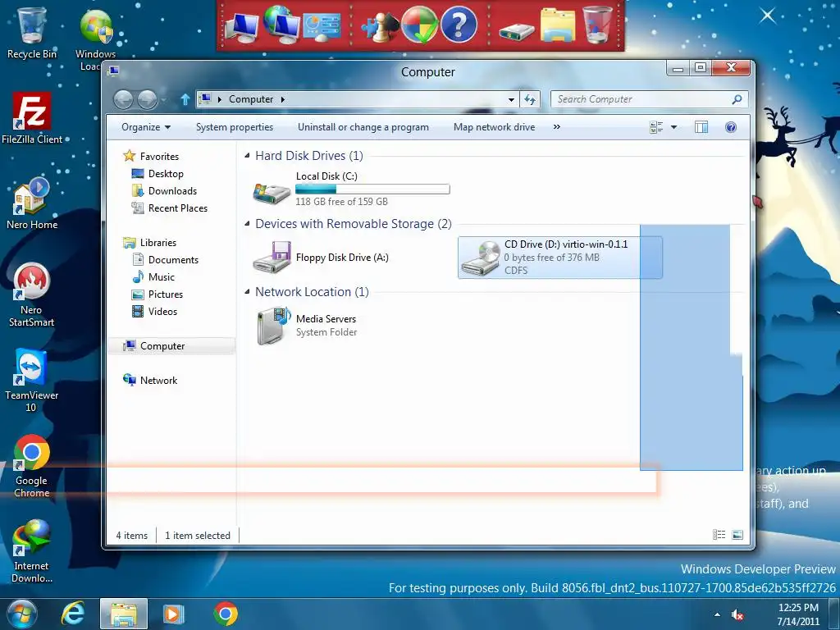This screenshot has width=840, height=630.
Task: Click the Forward navigation button
Action: coord(148,99)
